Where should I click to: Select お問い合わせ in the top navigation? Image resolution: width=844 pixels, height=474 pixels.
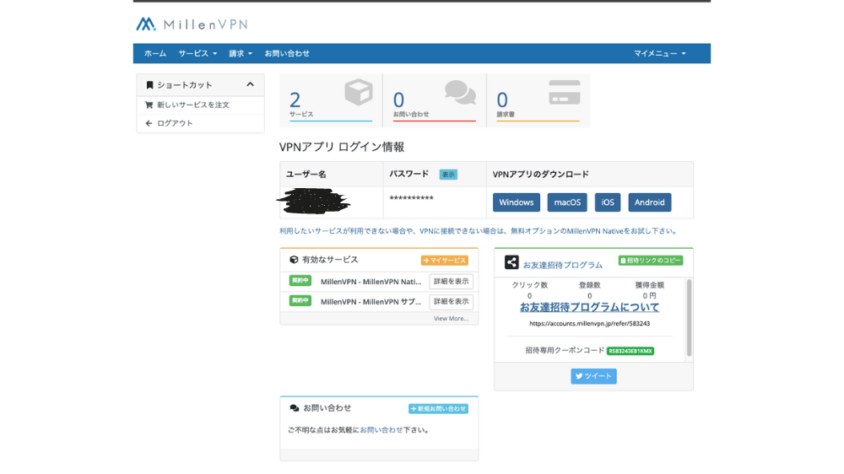pos(287,53)
